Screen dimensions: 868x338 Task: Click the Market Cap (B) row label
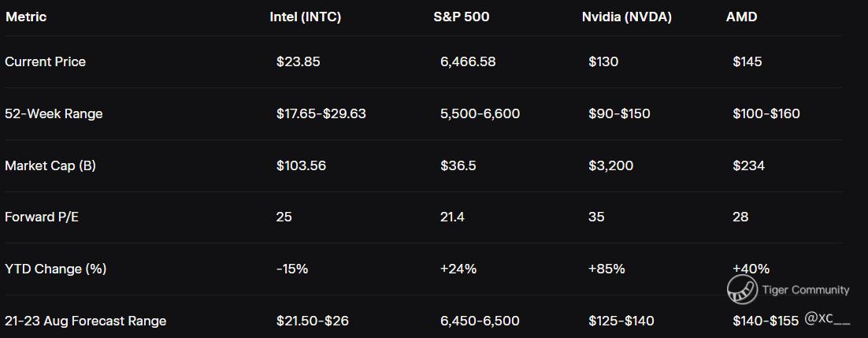50,165
